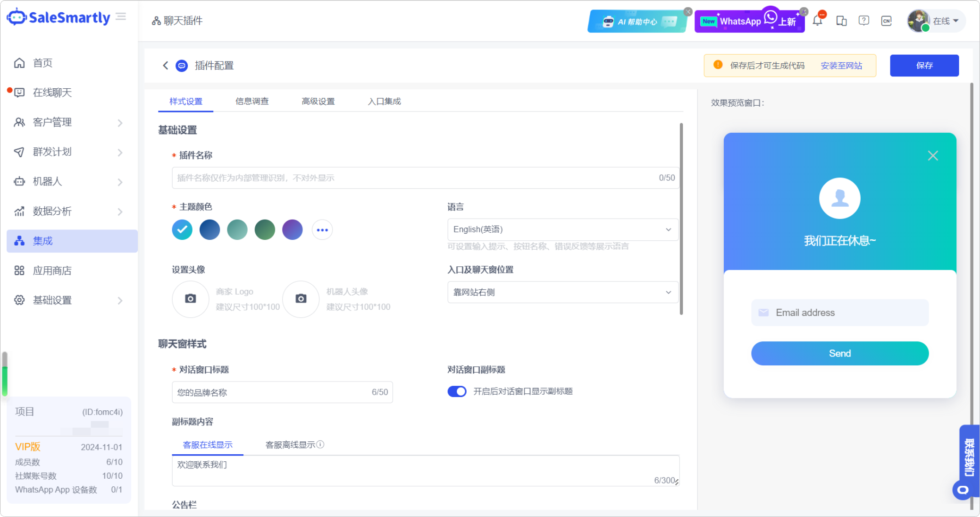Click the notification bell icon
980x517 pixels.
click(818, 21)
